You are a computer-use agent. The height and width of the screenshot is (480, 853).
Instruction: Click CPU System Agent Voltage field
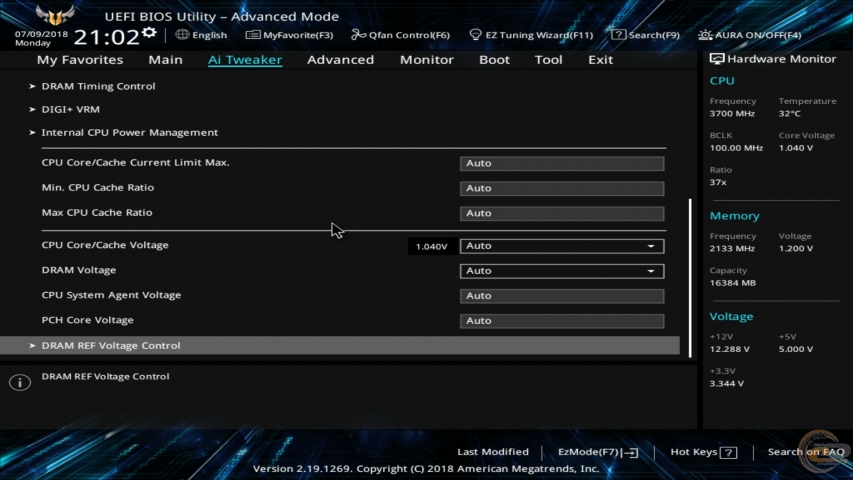tap(561, 296)
